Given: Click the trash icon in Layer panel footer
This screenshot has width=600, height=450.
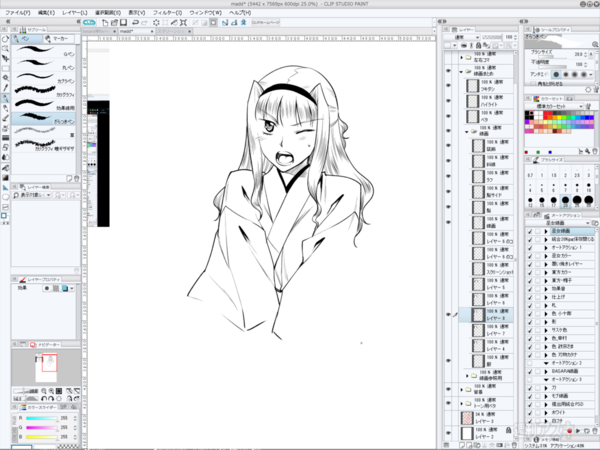Looking at the screenshot, I should (514, 445).
